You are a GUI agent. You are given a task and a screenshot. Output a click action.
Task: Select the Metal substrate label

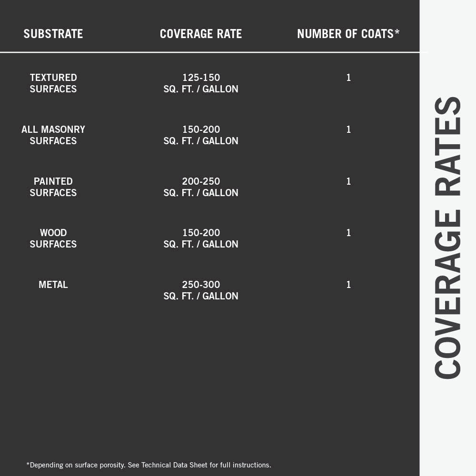(53, 285)
